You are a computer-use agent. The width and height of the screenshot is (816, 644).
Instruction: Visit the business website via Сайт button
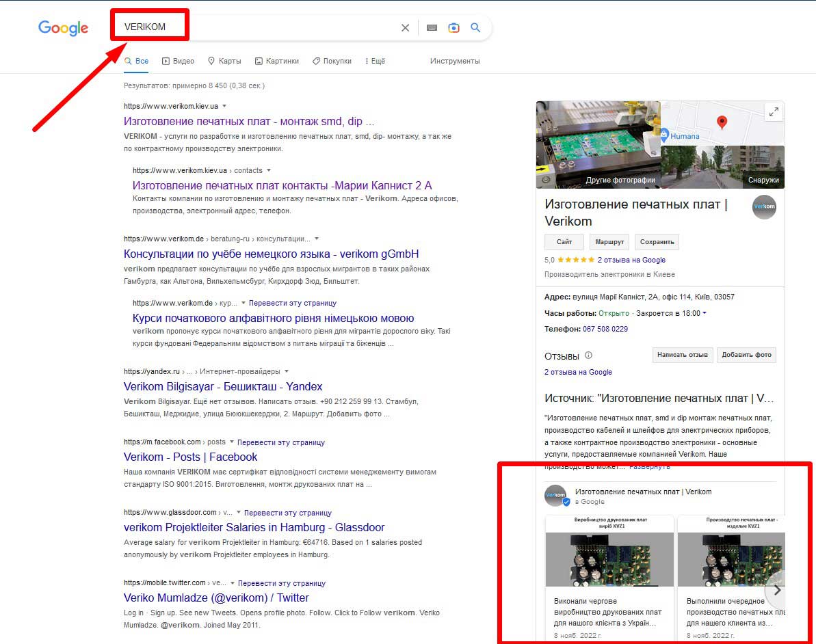click(564, 242)
